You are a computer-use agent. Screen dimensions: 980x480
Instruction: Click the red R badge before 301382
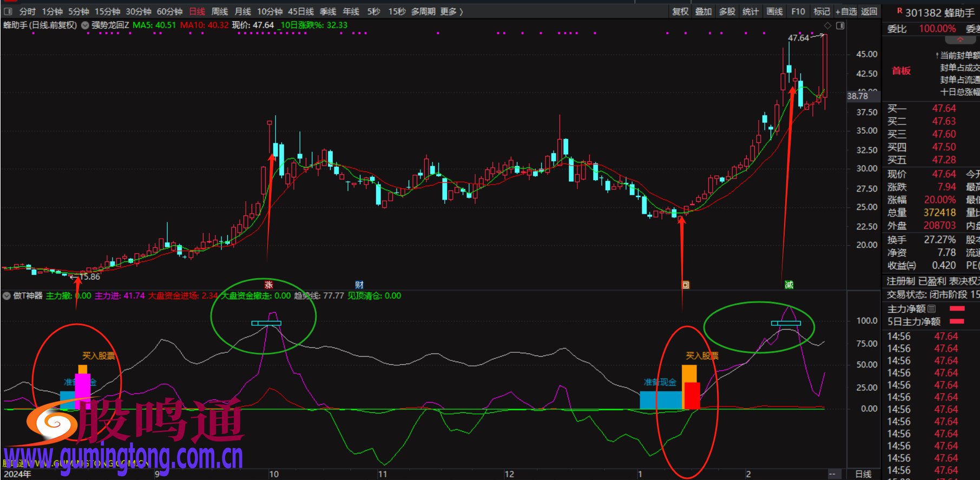(x=899, y=11)
